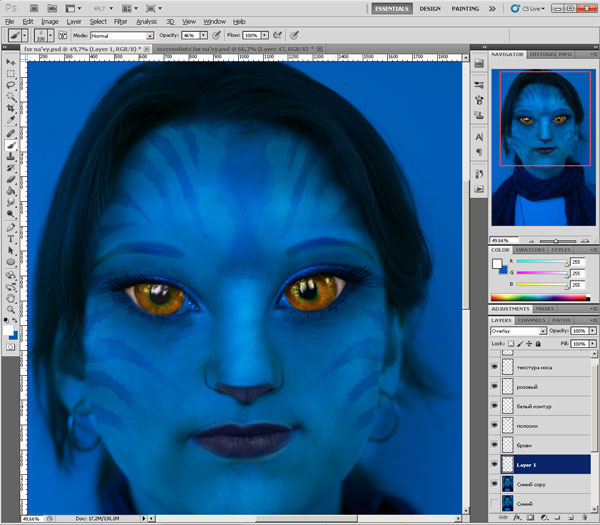Activate the Brush tool in the toolbox
600x525 pixels.
(x=10, y=145)
